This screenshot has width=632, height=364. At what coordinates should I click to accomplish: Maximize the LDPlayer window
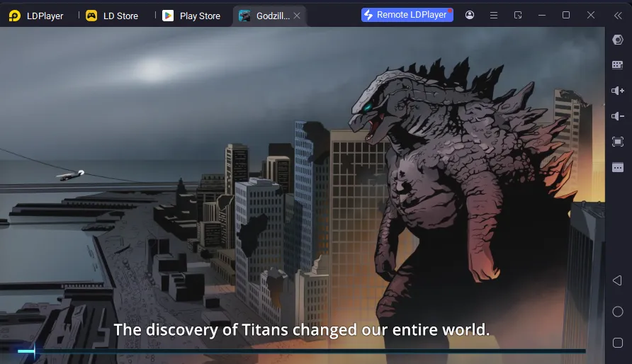tap(566, 15)
